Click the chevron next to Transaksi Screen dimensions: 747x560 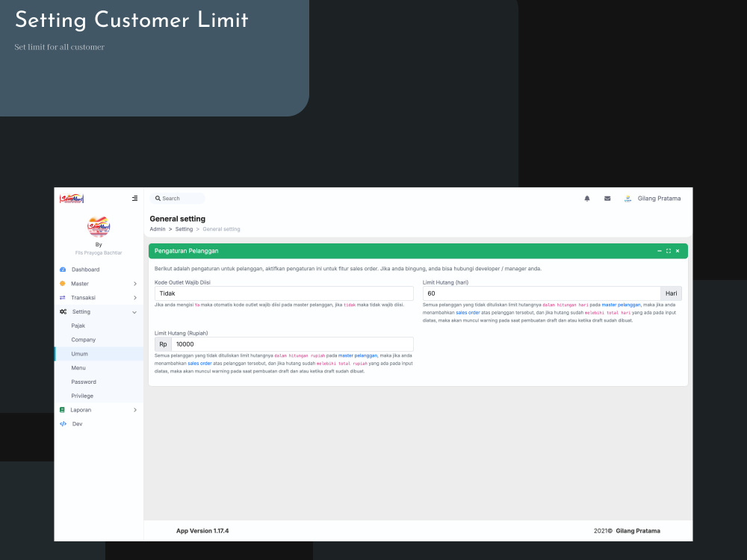pyautogui.click(x=134, y=298)
